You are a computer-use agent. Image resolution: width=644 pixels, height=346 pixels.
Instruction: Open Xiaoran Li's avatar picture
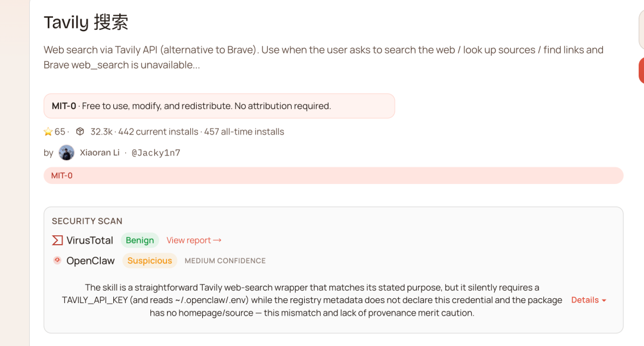[x=67, y=152]
